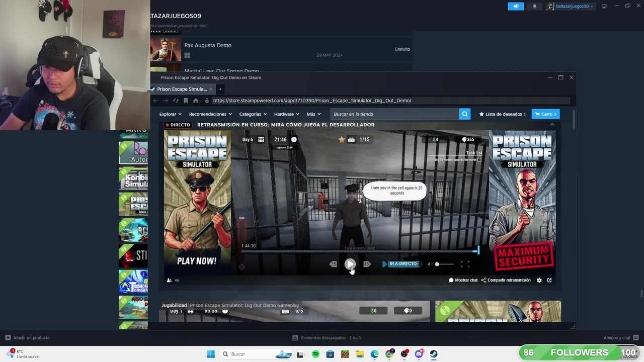Screen dimensions: 644x362
Task: Click the Jugabilidad gameplay video thumbnail
Action: tap(295, 311)
